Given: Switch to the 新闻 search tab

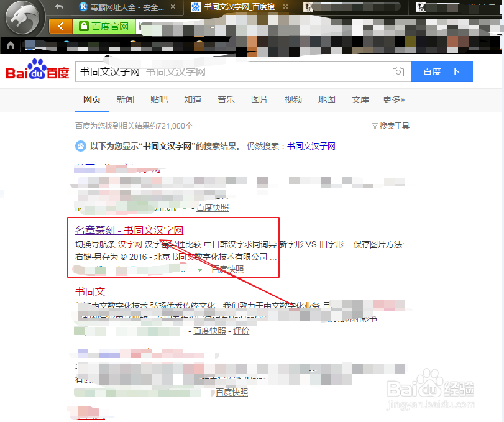Looking at the screenshot, I should click(x=126, y=99).
